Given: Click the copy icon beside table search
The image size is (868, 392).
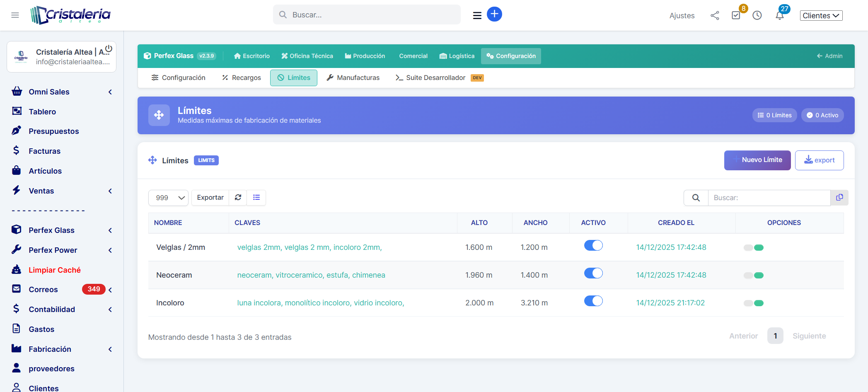Looking at the screenshot, I should coord(839,198).
